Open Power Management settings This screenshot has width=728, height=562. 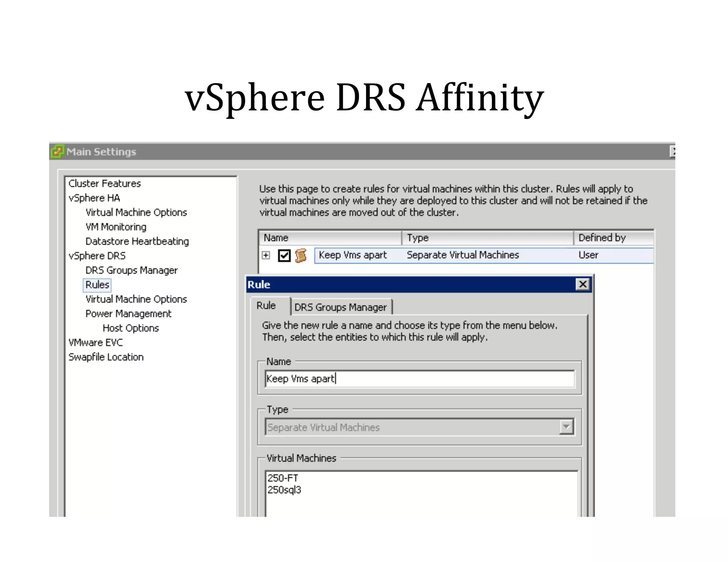tap(128, 314)
